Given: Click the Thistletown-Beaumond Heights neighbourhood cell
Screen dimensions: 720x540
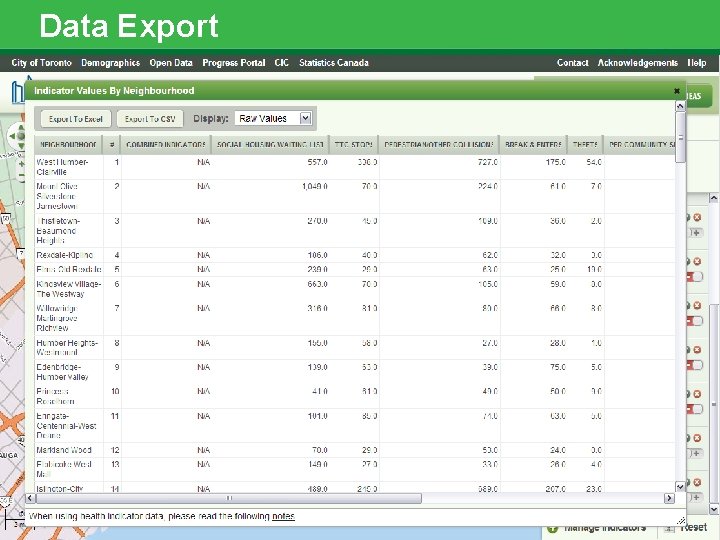Looking at the screenshot, I should point(69,231).
